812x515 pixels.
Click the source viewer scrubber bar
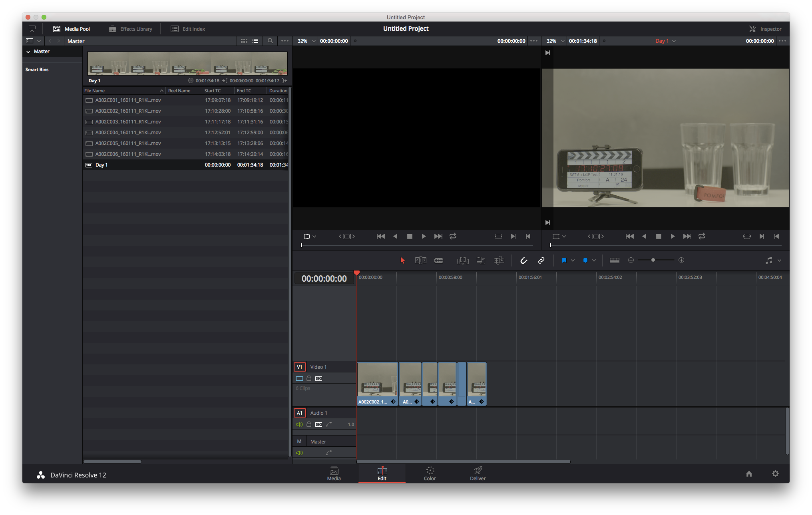click(417, 245)
